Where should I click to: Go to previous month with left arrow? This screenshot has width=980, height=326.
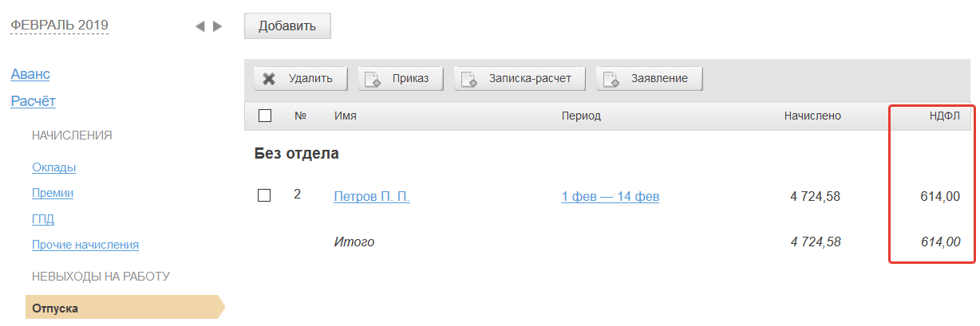tap(200, 26)
